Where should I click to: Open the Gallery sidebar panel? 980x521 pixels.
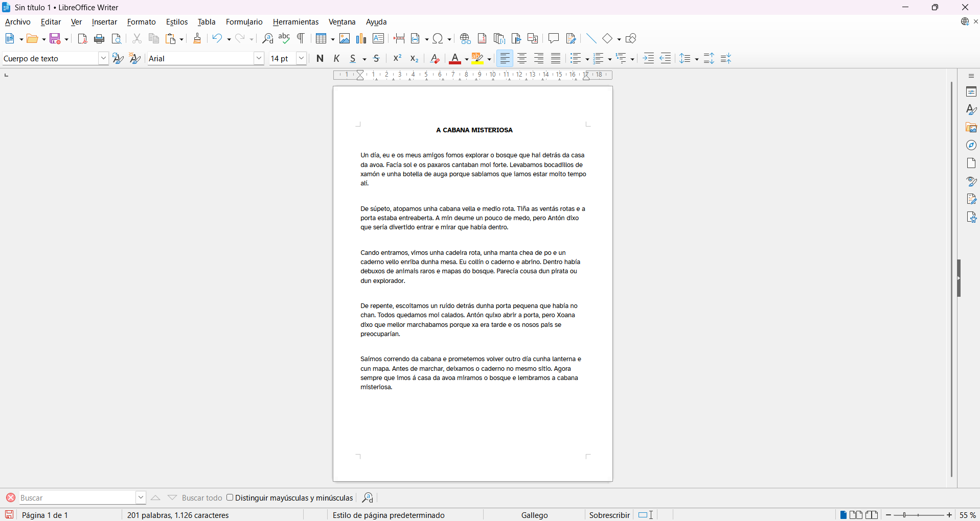(971, 128)
